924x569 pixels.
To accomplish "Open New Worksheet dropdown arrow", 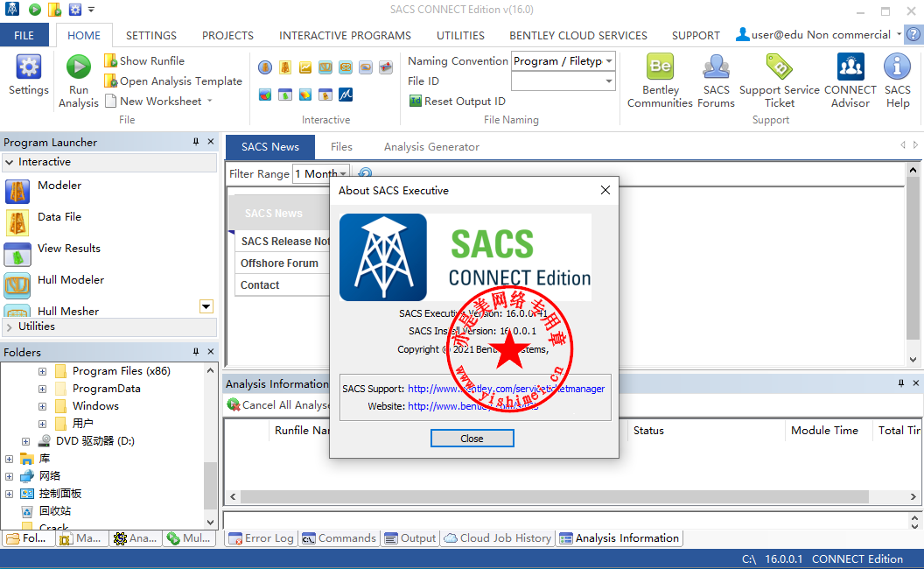I will pos(210,102).
